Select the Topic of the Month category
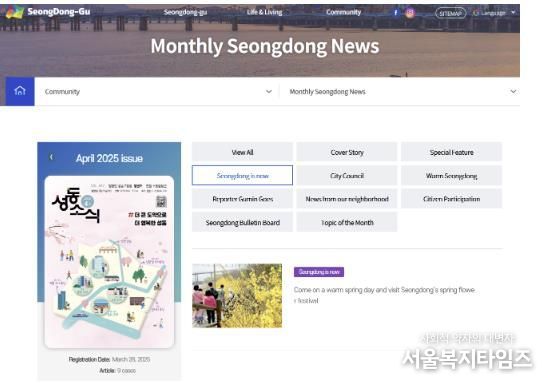This screenshot has width=550, height=383. (x=347, y=222)
